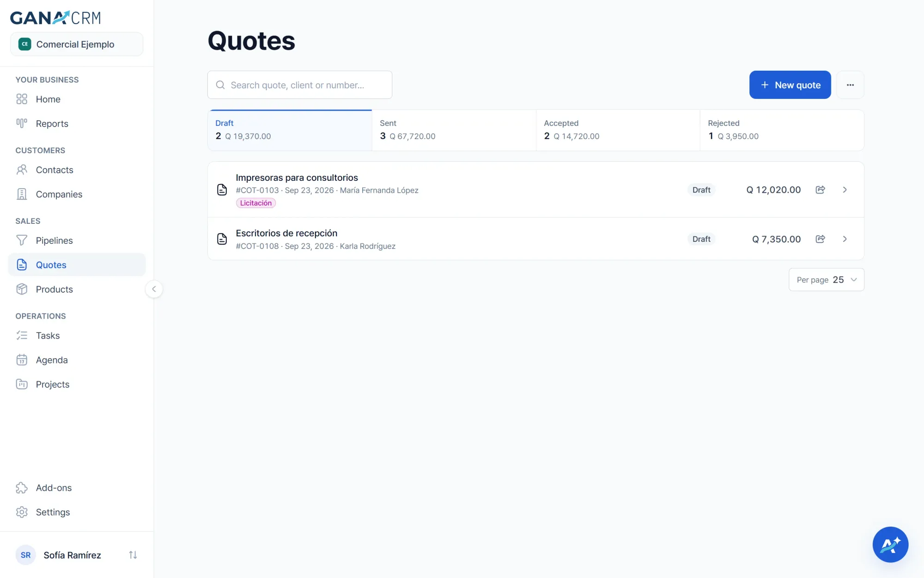Expand the Comercial Ejemplo workspace switcher

77,44
